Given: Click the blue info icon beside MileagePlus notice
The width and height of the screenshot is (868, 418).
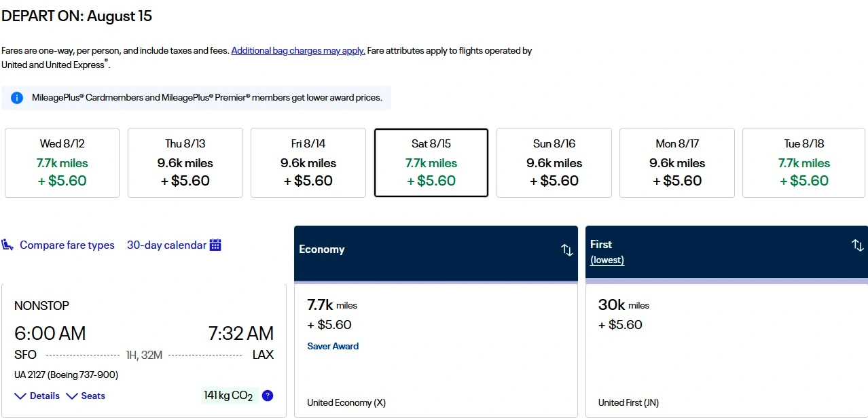Looking at the screenshot, I should click(x=17, y=98).
